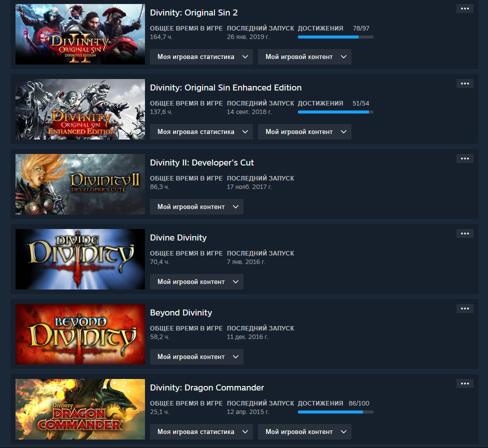Expand 'Мой игровой контент' for Enhanced Edition
488x448 pixels.
pos(304,131)
